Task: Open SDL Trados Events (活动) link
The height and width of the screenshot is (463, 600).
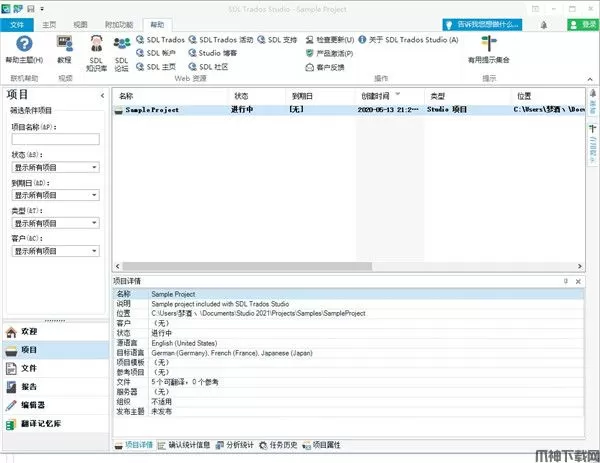Action: click(221, 40)
